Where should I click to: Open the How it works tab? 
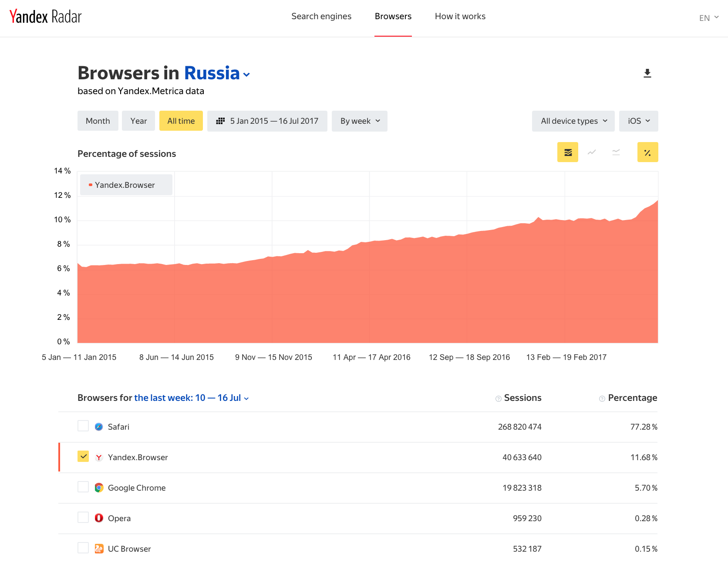click(x=460, y=17)
